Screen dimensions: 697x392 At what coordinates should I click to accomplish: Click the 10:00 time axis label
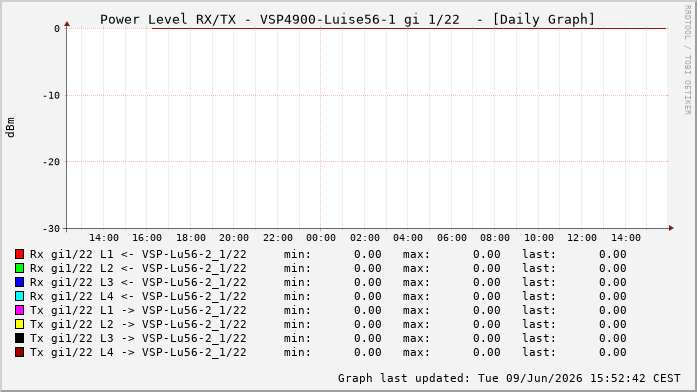[x=539, y=238]
